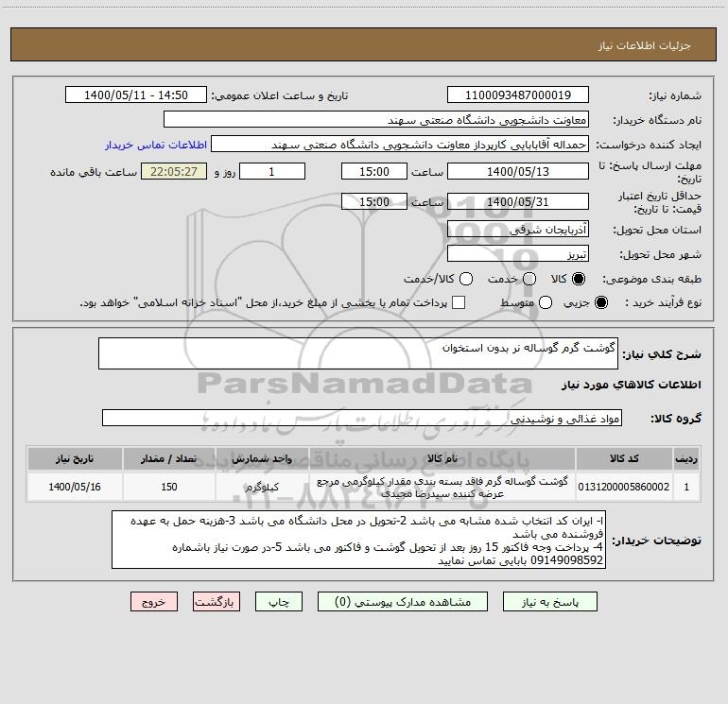Screen dimensions: 728x704
Task: Click the need date 1400/05/16 cell
Action: (x=75, y=487)
